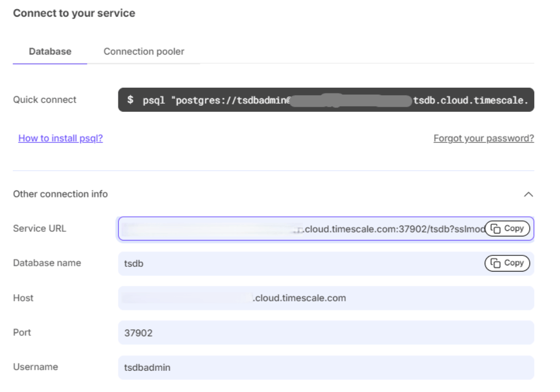The height and width of the screenshot is (392, 560).
Task: Click the Username label
Action: click(x=36, y=367)
